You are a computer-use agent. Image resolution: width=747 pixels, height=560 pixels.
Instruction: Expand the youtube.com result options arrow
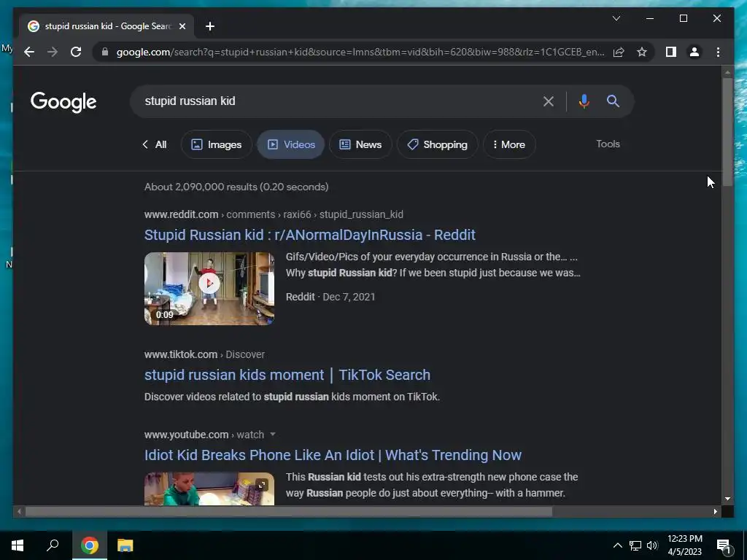(x=273, y=435)
